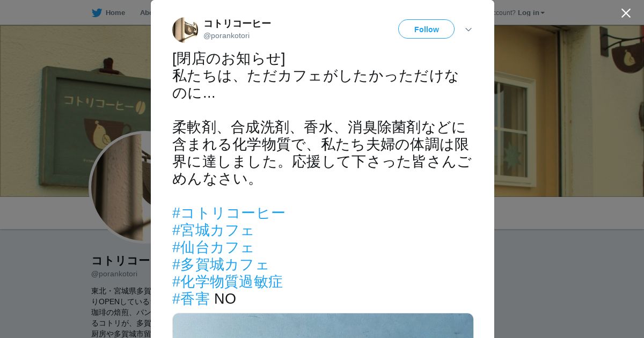Click the コトリコーヒー display name in tweet

pyautogui.click(x=237, y=24)
